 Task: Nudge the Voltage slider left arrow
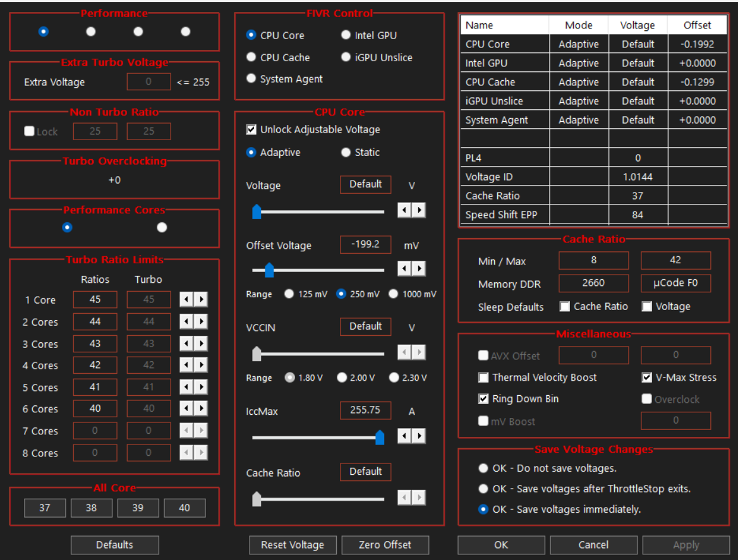tap(404, 210)
